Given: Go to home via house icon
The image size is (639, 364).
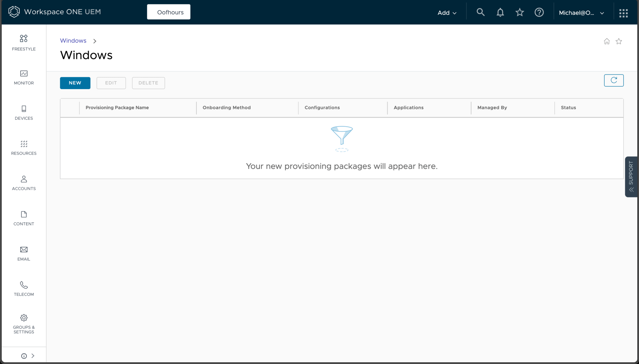Looking at the screenshot, I should pyautogui.click(x=607, y=41).
